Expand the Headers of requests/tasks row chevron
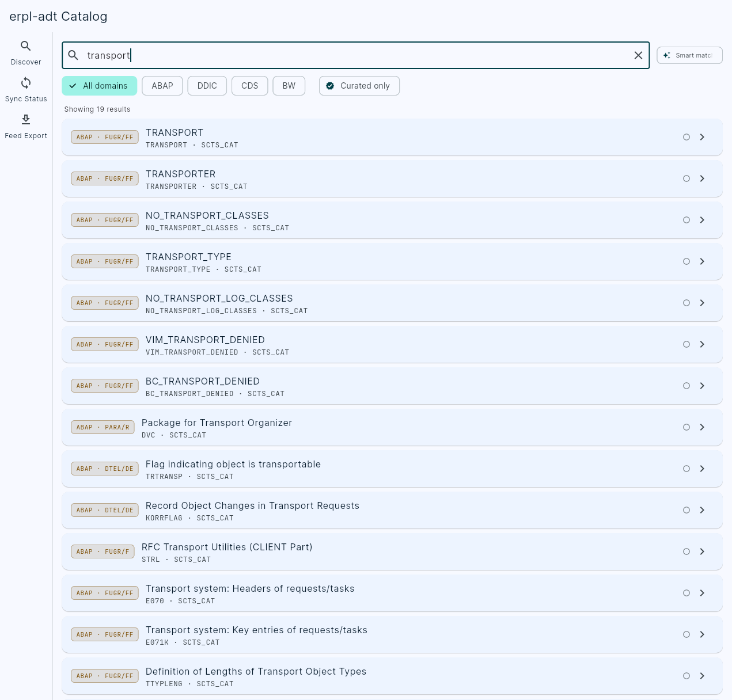732x700 pixels. tap(702, 593)
